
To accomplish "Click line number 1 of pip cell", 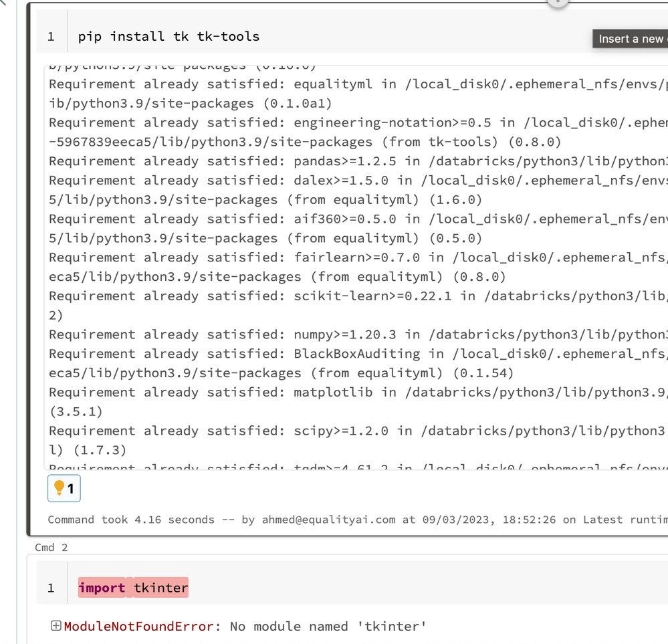I will point(51,36).
